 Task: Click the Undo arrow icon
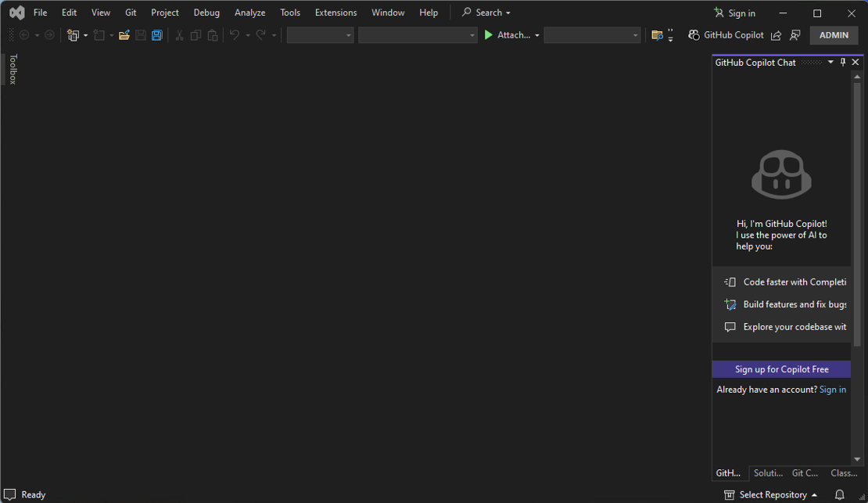[x=235, y=35]
